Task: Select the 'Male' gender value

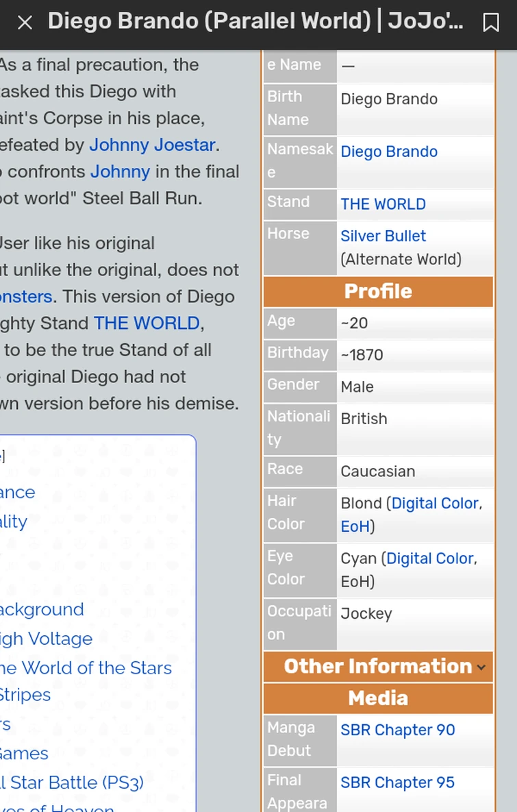Action: (x=357, y=387)
